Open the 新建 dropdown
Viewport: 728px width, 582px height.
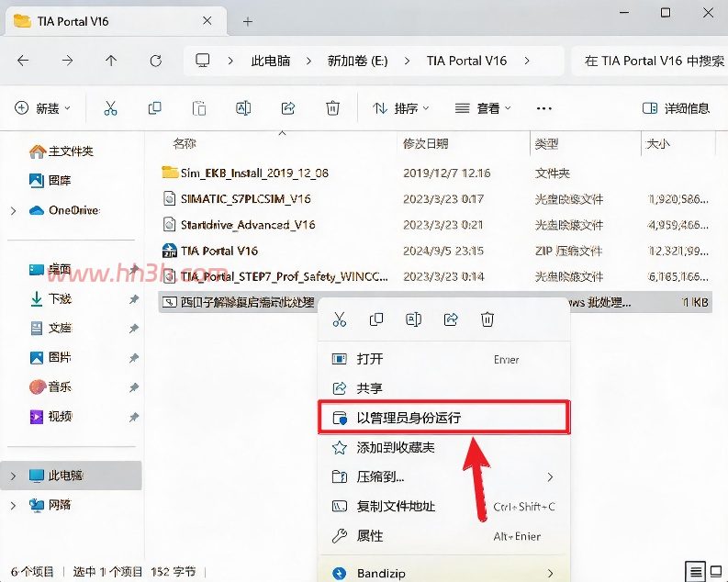[42, 108]
